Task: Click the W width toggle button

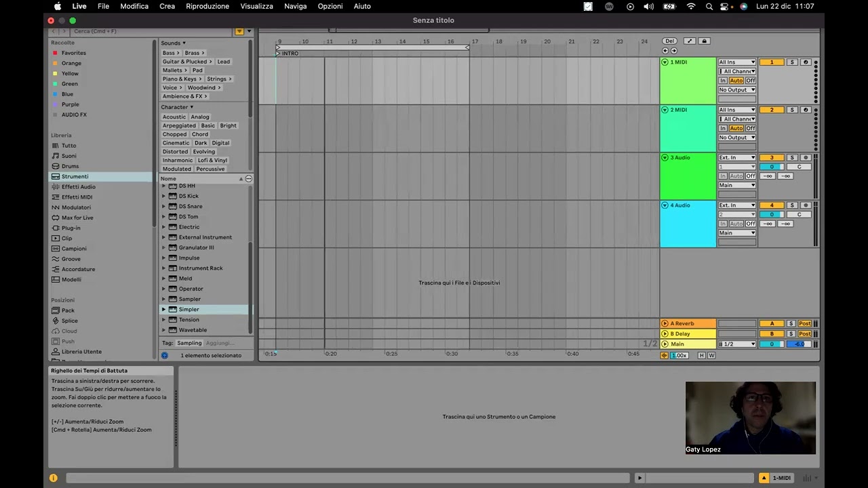Action: (x=711, y=355)
